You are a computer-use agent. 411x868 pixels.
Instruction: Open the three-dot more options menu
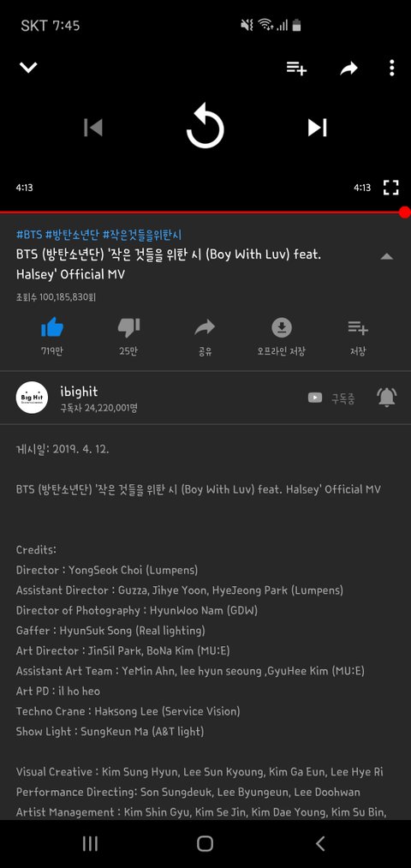pos(391,68)
